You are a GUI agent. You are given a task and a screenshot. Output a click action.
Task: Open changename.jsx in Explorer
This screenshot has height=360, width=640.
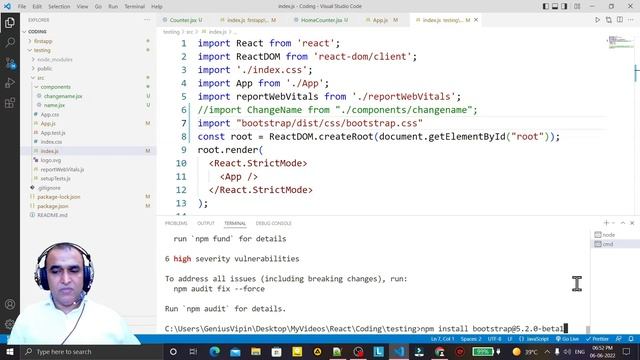63,96
